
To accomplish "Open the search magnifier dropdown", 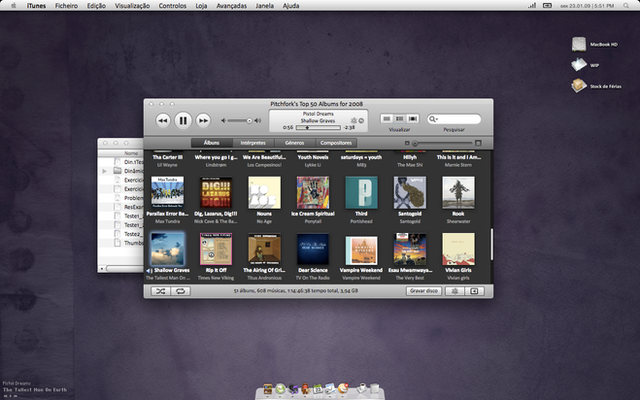I will click(x=433, y=119).
